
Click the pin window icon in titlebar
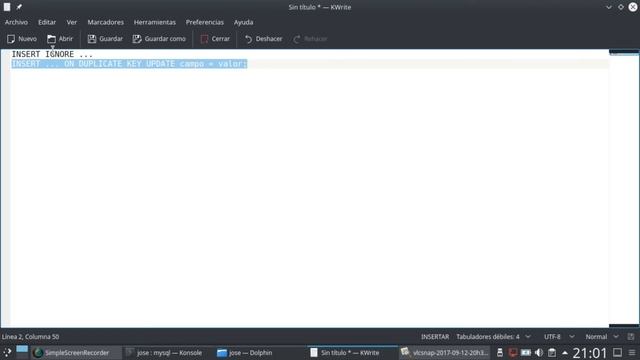pos(19,7)
